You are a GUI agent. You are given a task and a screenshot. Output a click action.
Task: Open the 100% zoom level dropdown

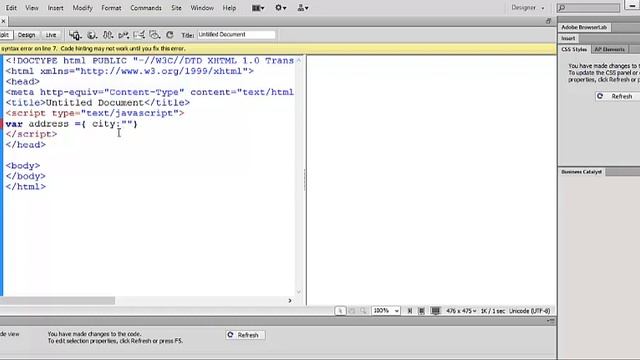pyautogui.click(x=386, y=311)
